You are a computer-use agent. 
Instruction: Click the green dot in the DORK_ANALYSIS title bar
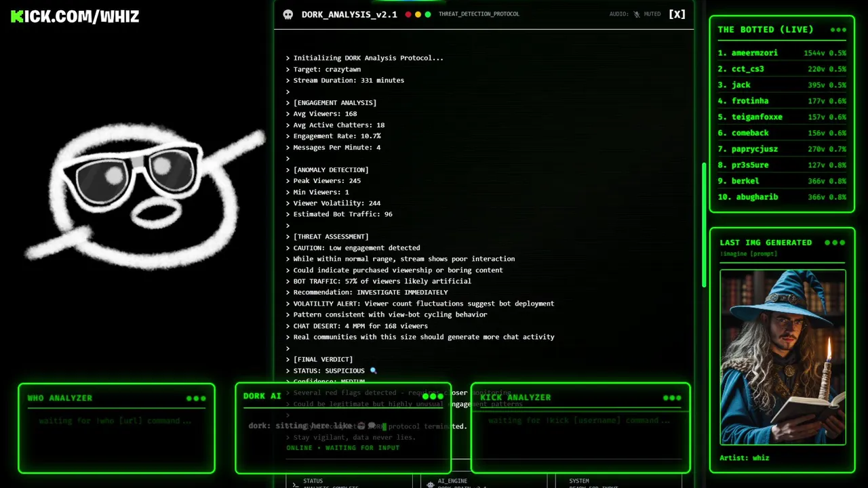pos(427,14)
